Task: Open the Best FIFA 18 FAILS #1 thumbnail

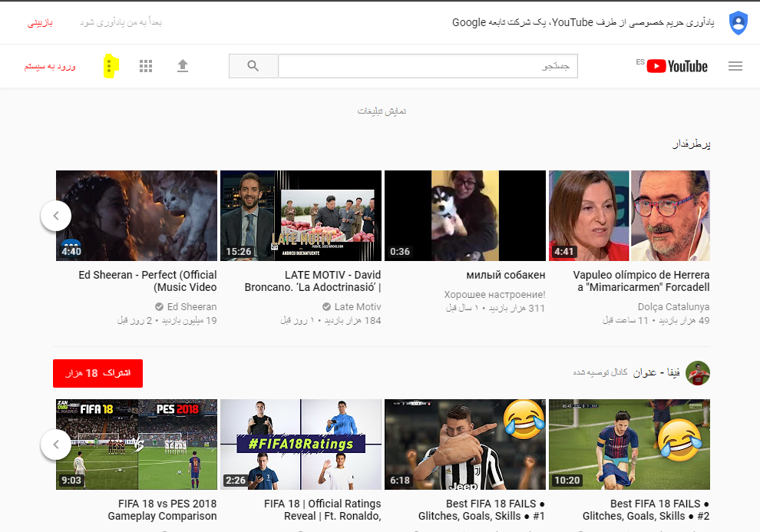Action: [x=465, y=444]
